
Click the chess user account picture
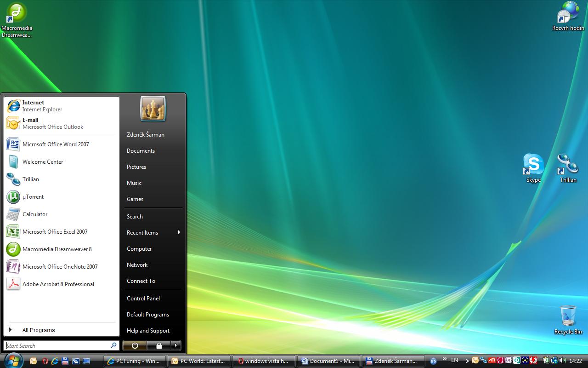[153, 109]
